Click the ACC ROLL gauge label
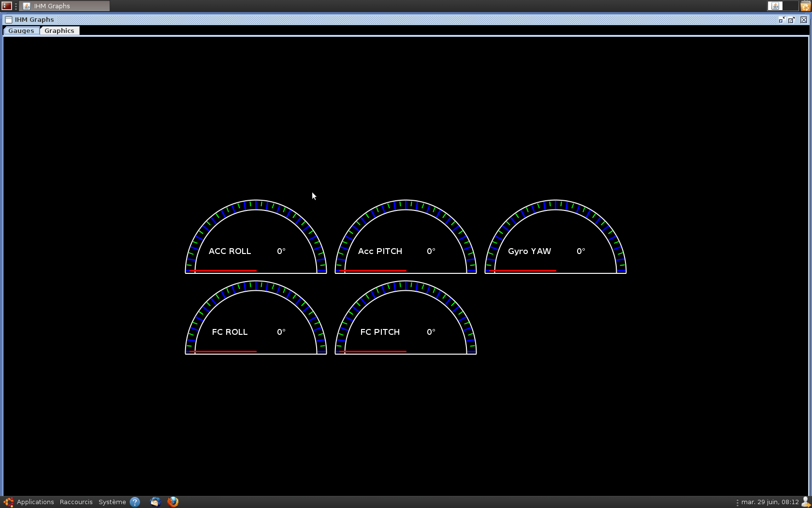Screen dimensions: 812x508 pyautogui.click(x=230, y=251)
